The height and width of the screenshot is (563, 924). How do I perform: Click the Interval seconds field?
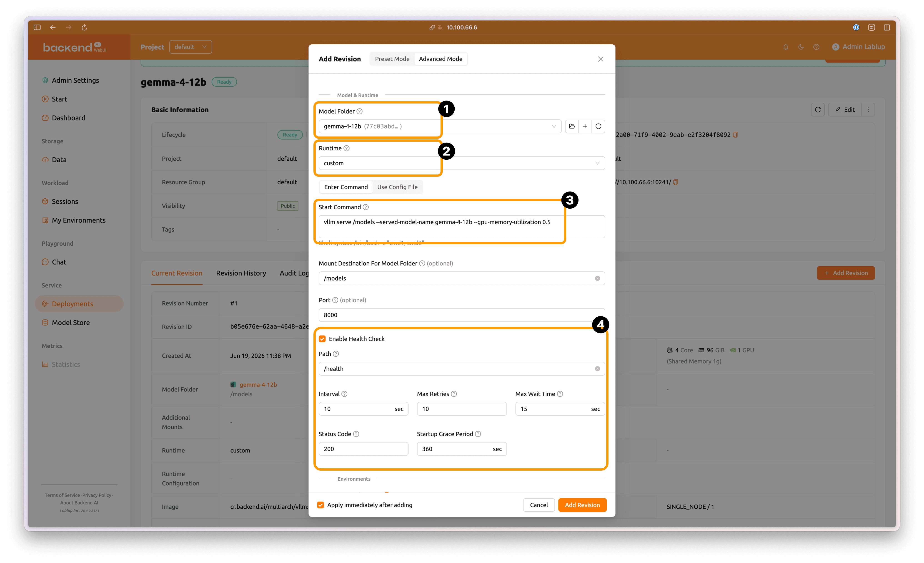coord(363,409)
